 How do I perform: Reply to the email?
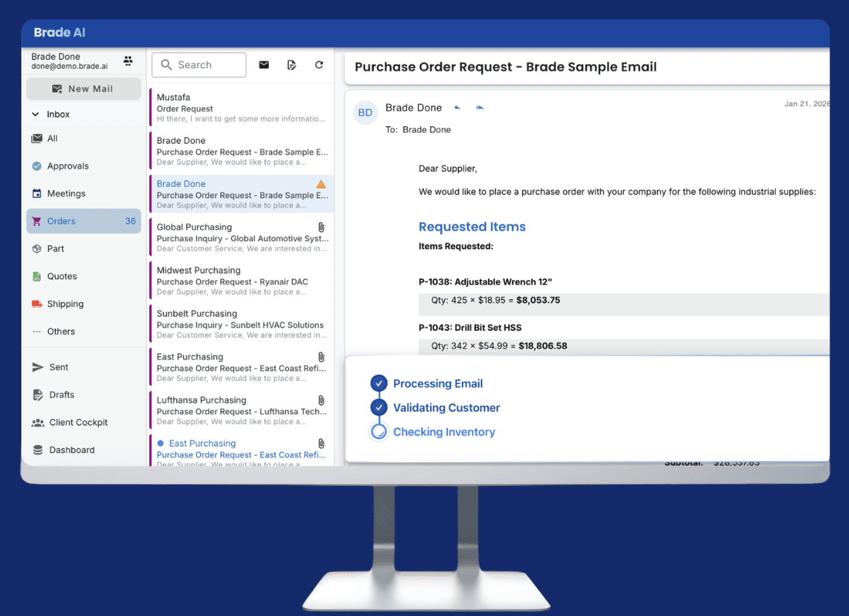pos(457,108)
